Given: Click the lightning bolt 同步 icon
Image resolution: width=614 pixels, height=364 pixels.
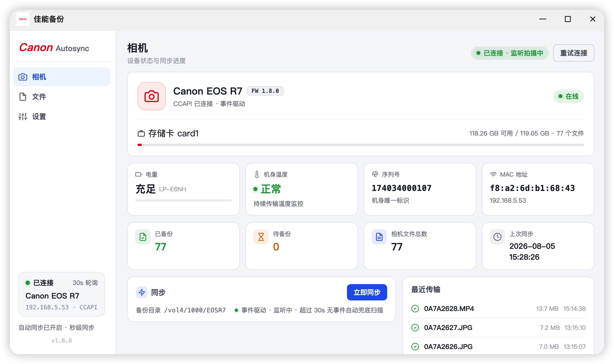Looking at the screenshot, I should pos(142,292).
